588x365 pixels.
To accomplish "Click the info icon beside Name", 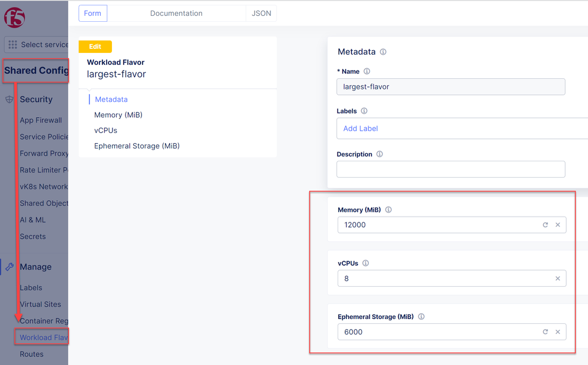I will click(x=367, y=72).
